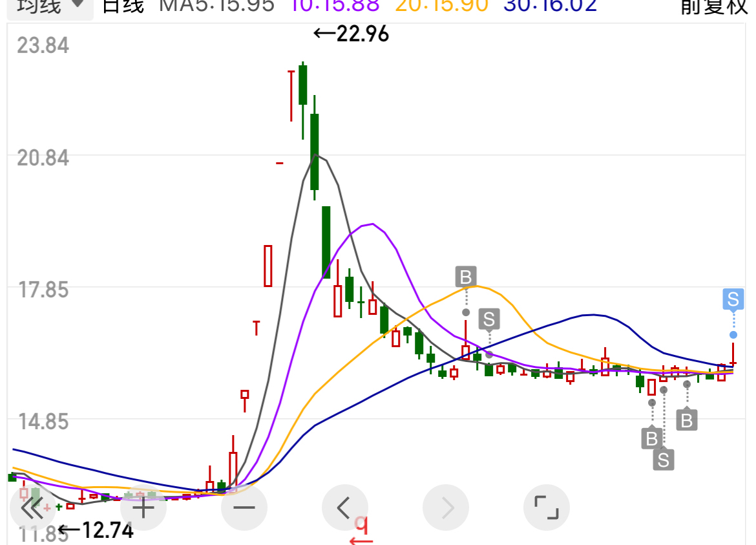Image resolution: width=756 pixels, height=545 pixels.
Task: Open the 前复权 adjustment option
Action: point(714,7)
